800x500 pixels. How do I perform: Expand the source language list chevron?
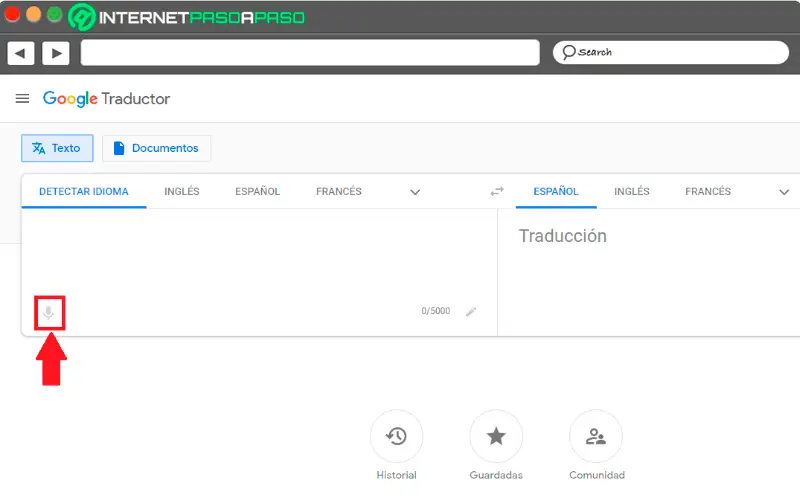click(x=415, y=192)
